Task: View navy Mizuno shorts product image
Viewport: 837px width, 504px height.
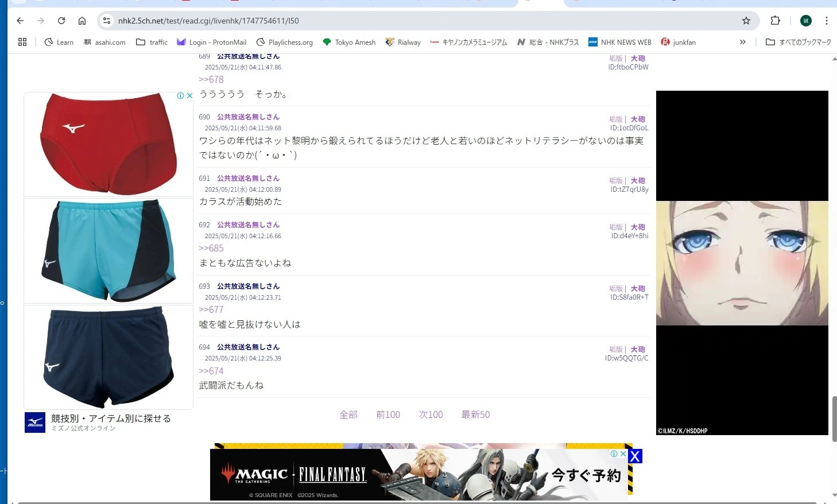Action: (x=108, y=357)
